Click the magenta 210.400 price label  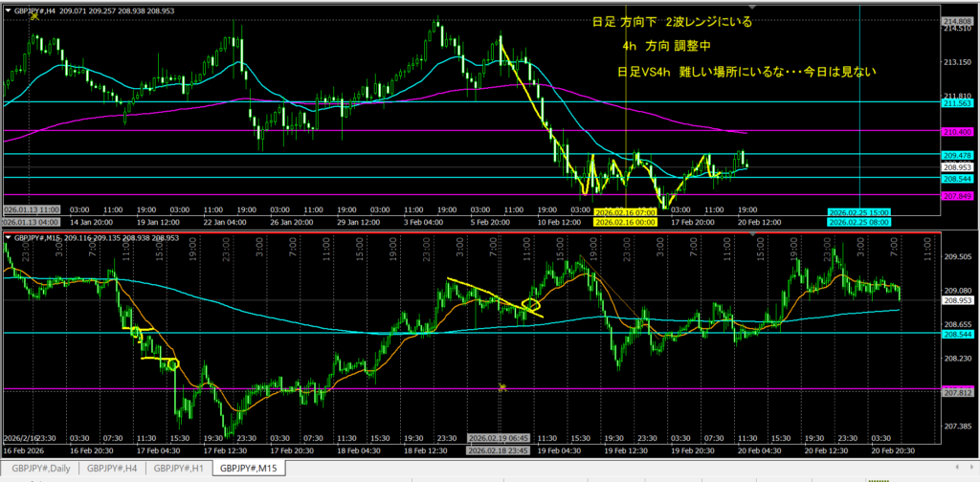959,131
